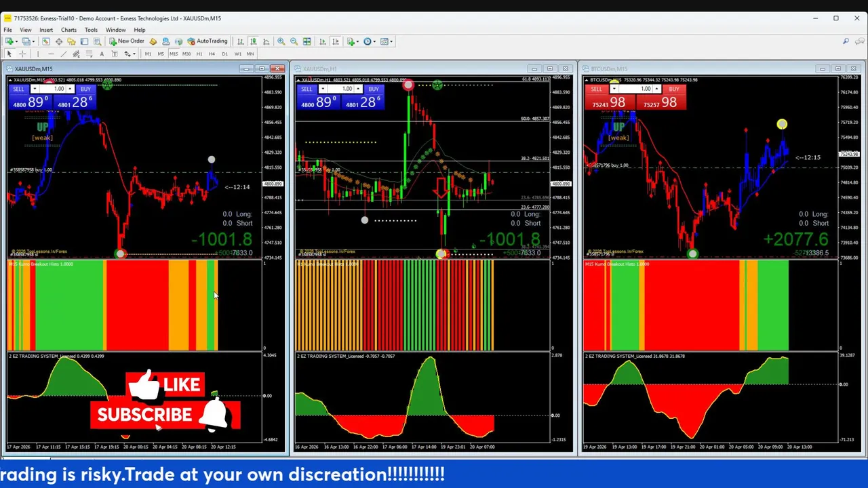Expand the Periods dropdown arrow
Screen dimensions: 868x488
tap(374, 41)
